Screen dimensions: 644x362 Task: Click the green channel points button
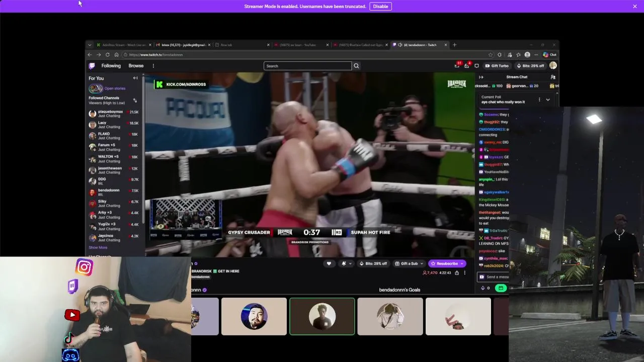point(501,288)
